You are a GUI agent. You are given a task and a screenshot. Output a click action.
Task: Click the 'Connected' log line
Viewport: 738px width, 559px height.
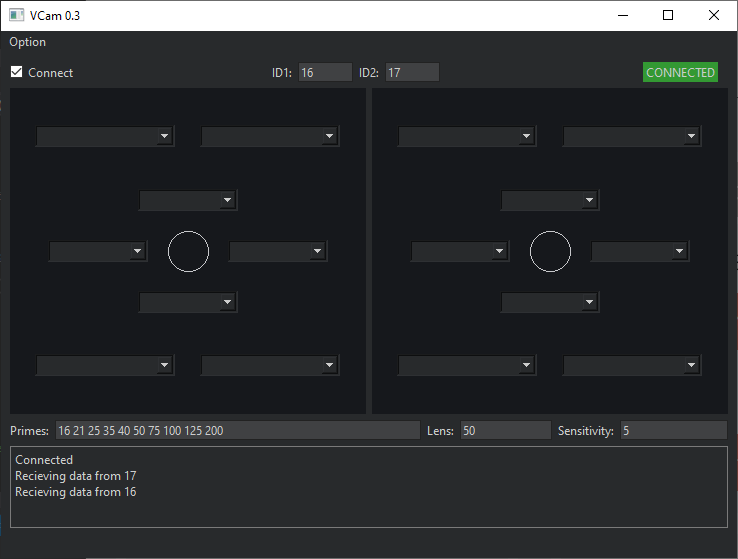[x=44, y=460]
